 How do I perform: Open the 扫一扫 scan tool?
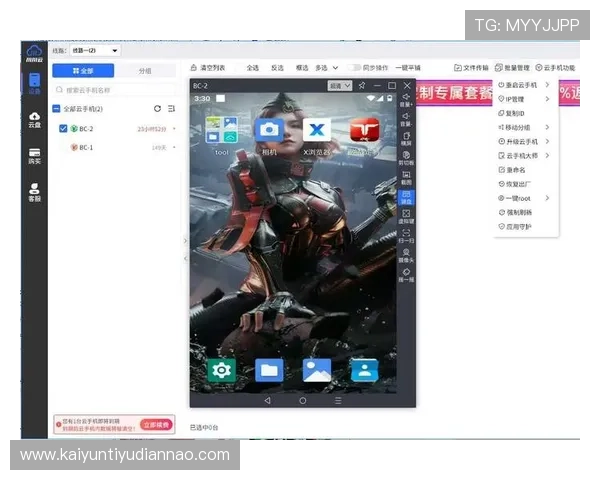[406, 236]
